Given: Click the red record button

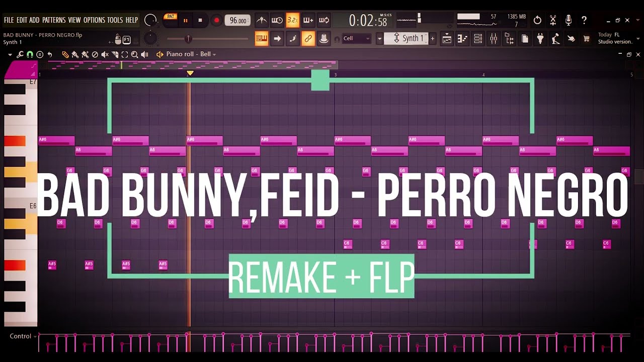Looking at the screenshot, I should tap(216, 21).
